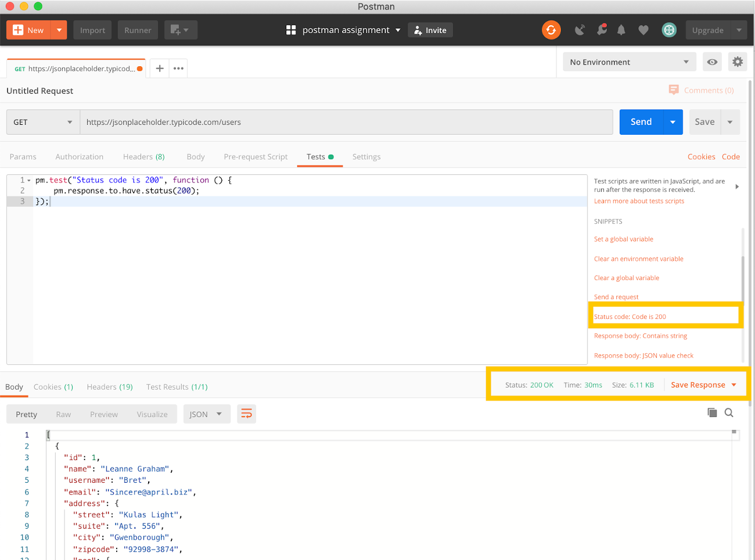This screenshot has width=755, height=560.
Task: Click the request URL input field
Action: pyautogui.click(x=346, y=122)
